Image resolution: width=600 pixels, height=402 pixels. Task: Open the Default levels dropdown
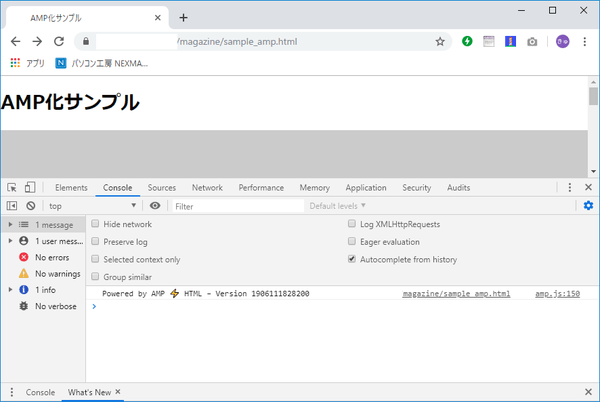338,206
